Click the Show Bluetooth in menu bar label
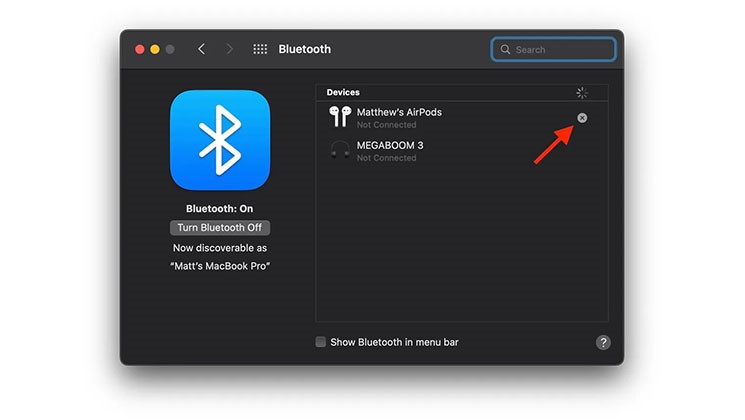745x420 pixels. click(394, 342)
